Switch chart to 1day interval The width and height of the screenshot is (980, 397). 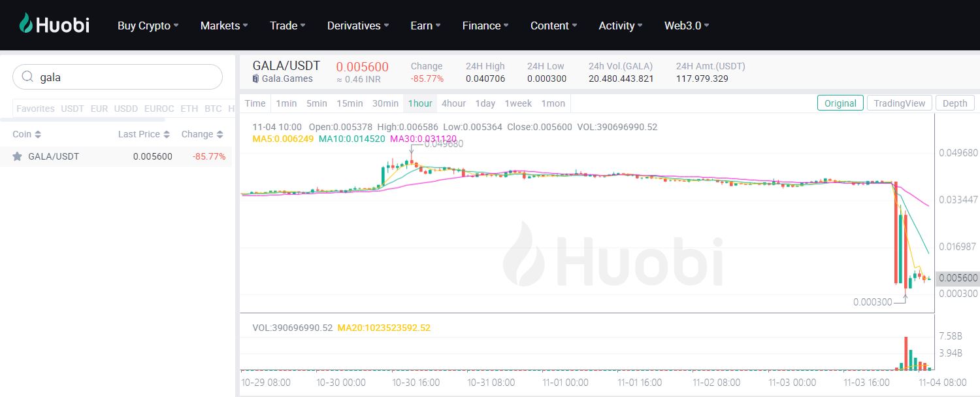coord(485,103)
